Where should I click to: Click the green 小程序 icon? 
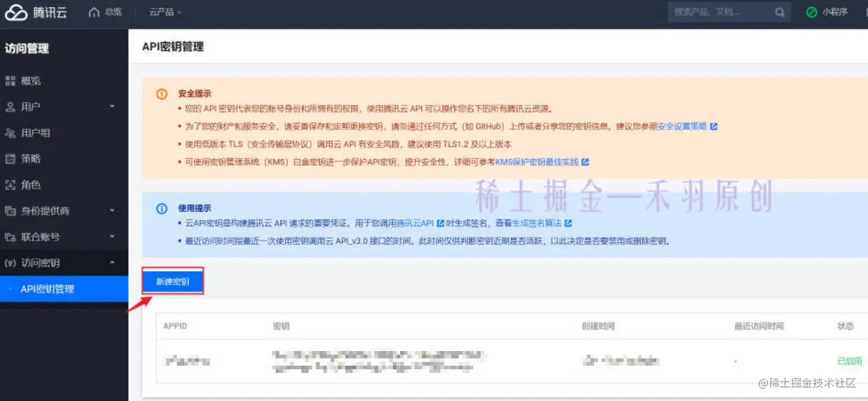(x=811, y=12)
